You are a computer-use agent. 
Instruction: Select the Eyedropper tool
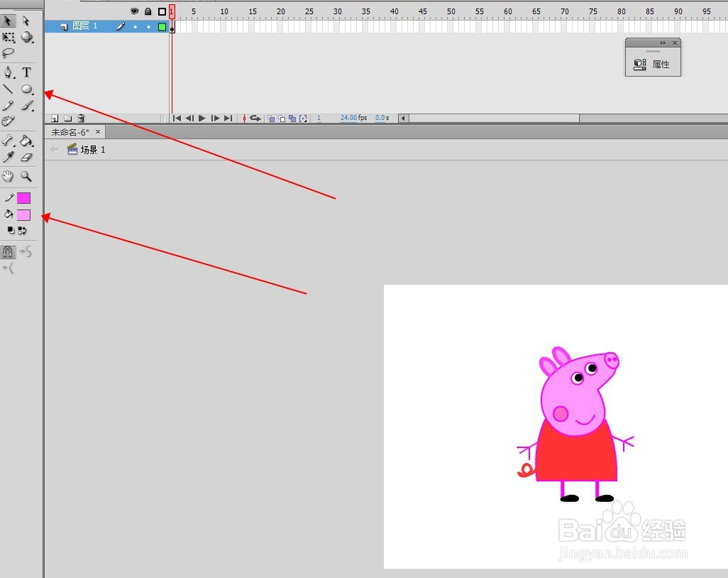[8, 158]
